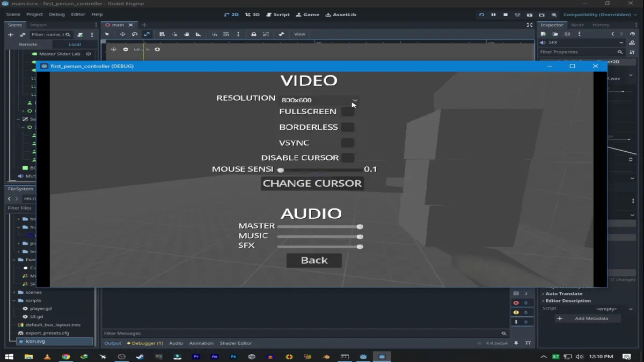Open Windows Start menu
This screenshot has height=362, width=644.
coord(9,356)
